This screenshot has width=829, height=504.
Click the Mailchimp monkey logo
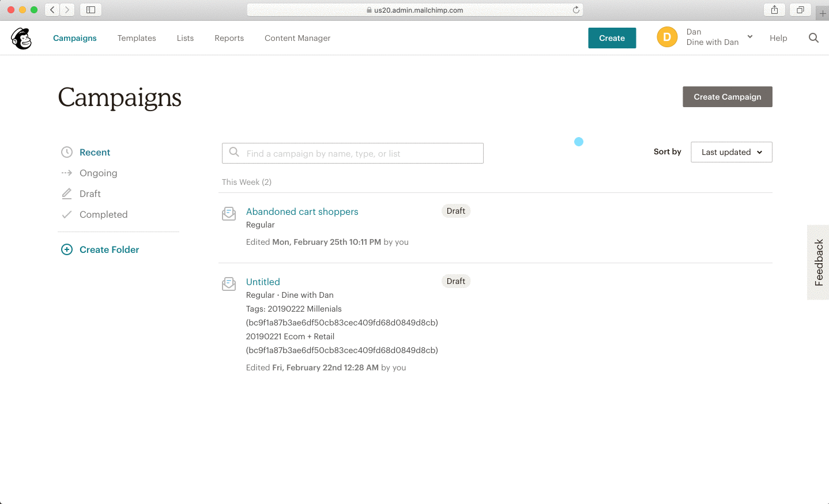pyautogui.click(x=21, y=38)
